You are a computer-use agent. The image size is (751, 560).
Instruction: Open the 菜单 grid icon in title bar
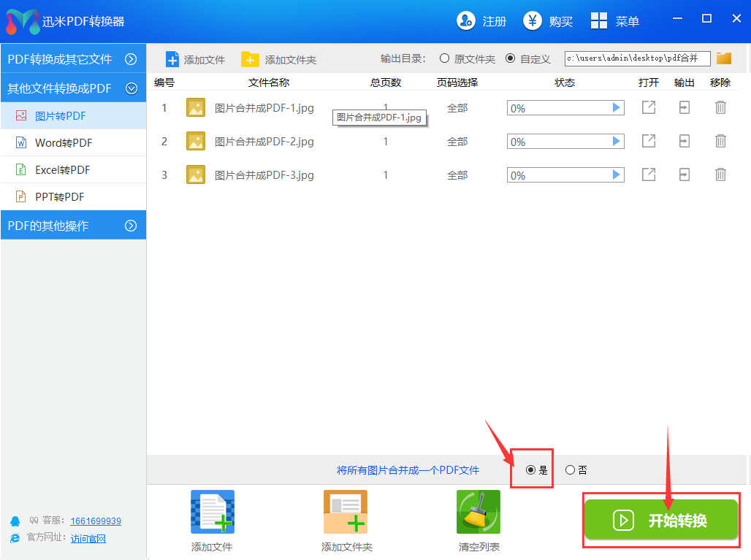point(599,21)
